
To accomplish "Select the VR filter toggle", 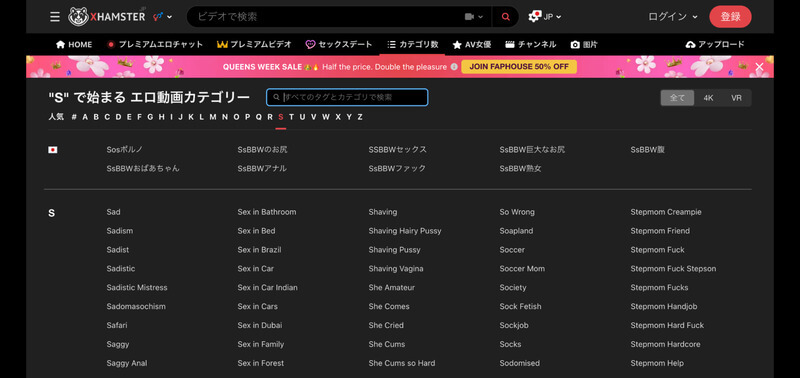I will [x=736, y=98].
